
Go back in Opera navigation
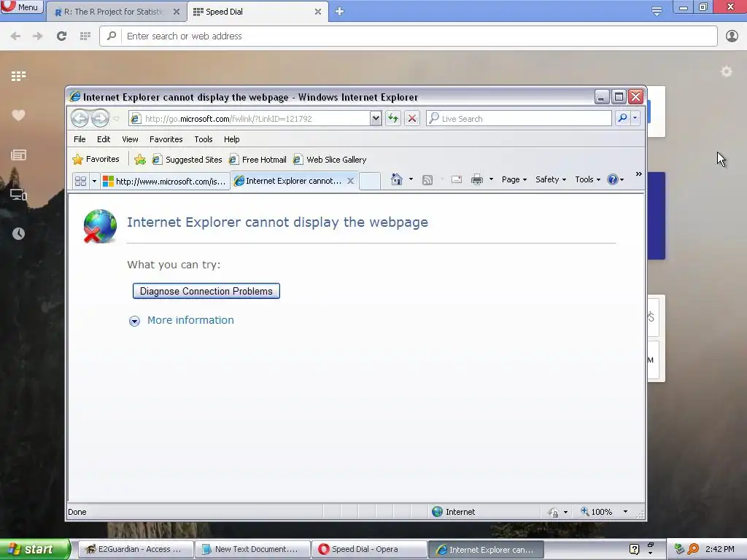click(x=15, y=36)
